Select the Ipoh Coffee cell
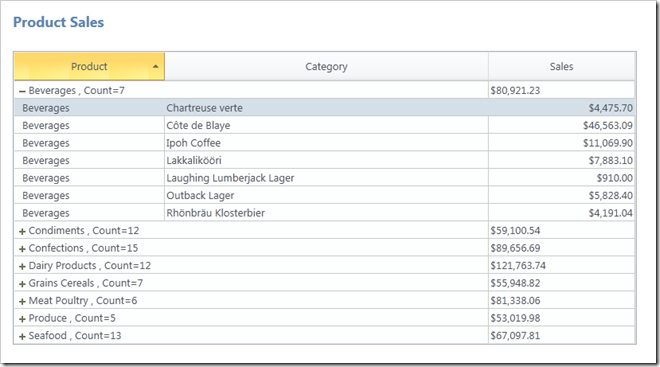This screenshot has height=367, width=660. point(326,143)
